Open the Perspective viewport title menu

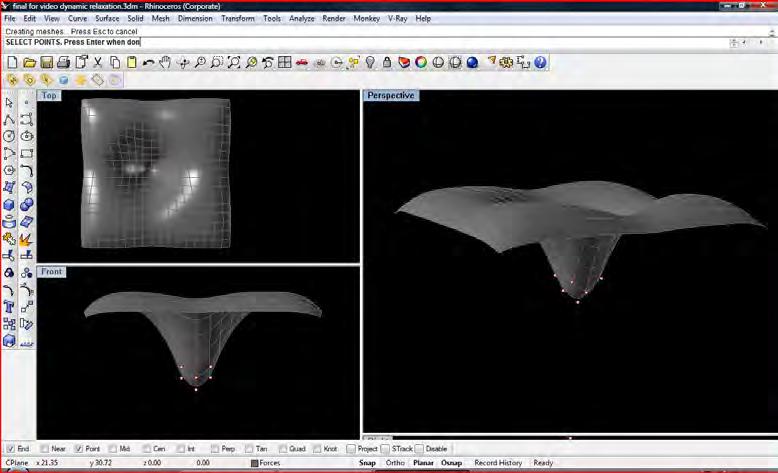click(390, 96)
